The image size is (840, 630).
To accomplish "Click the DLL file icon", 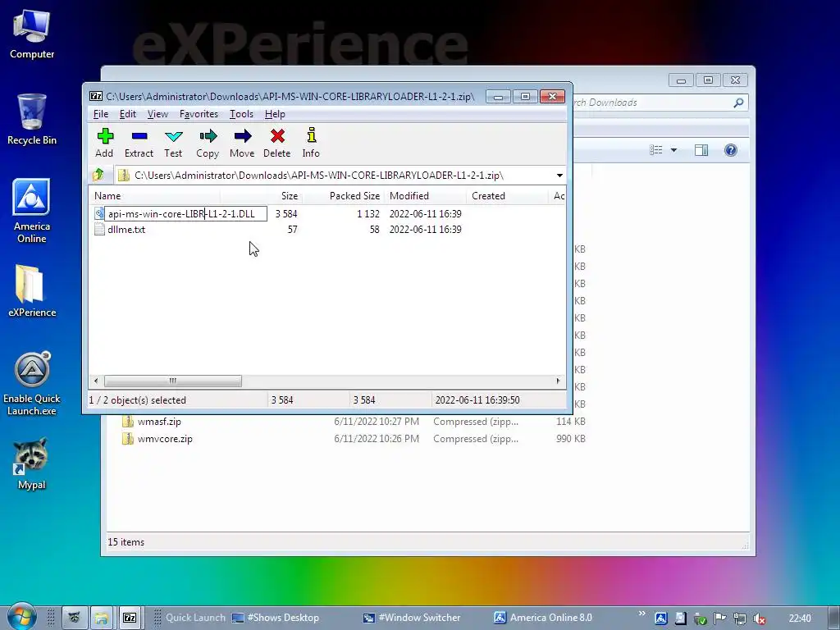I will coord(99,214).
